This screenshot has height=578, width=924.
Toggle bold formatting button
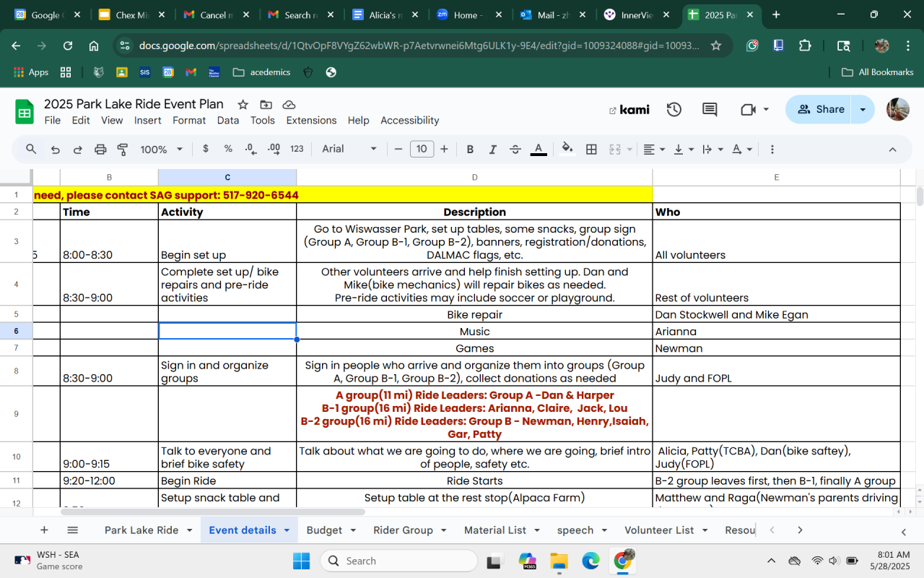[470, 150]
